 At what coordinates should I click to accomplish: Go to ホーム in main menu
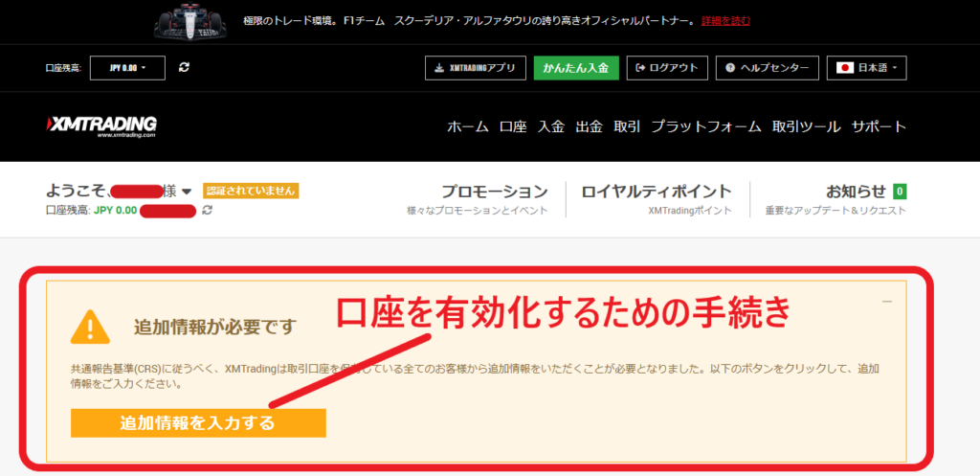pos(468,126)
